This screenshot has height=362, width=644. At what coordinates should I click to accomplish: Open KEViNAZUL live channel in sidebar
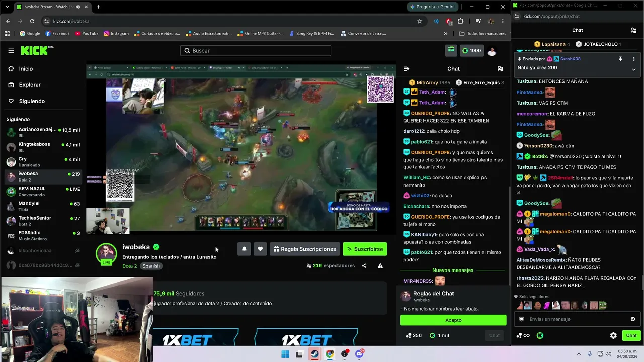tap(42, 192)
